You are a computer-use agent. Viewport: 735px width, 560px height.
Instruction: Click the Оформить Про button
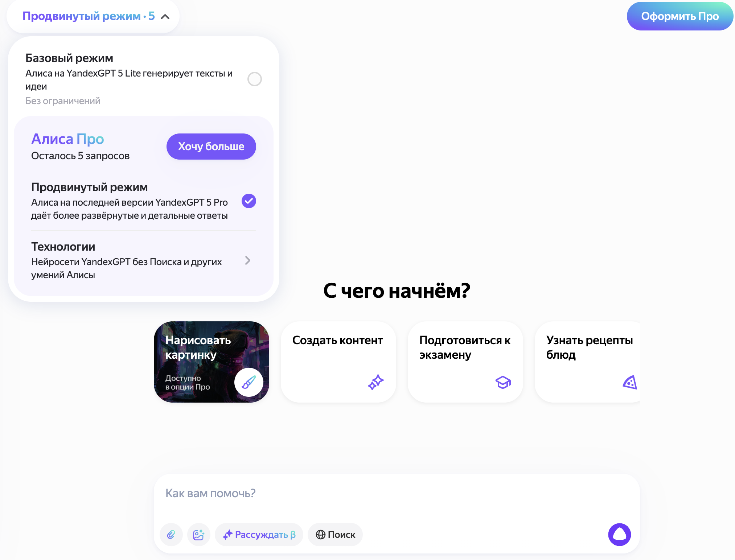click(x=680, y=16)
